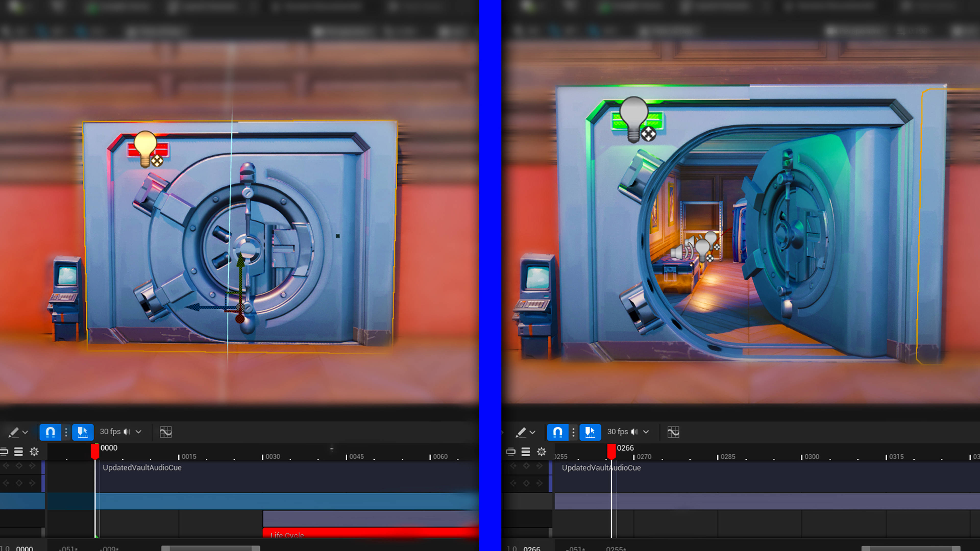Toggle the magnet snapping on the right sequencer
The width and height of the screenshot is (980, 551).
(x=557, y=432)
